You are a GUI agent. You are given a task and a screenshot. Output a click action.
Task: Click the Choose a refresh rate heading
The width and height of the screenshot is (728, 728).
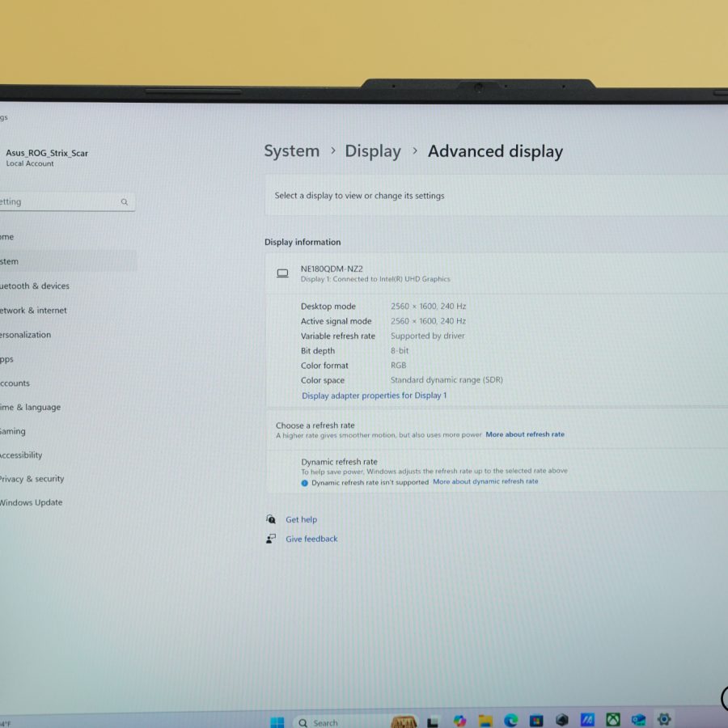(315, 425)
